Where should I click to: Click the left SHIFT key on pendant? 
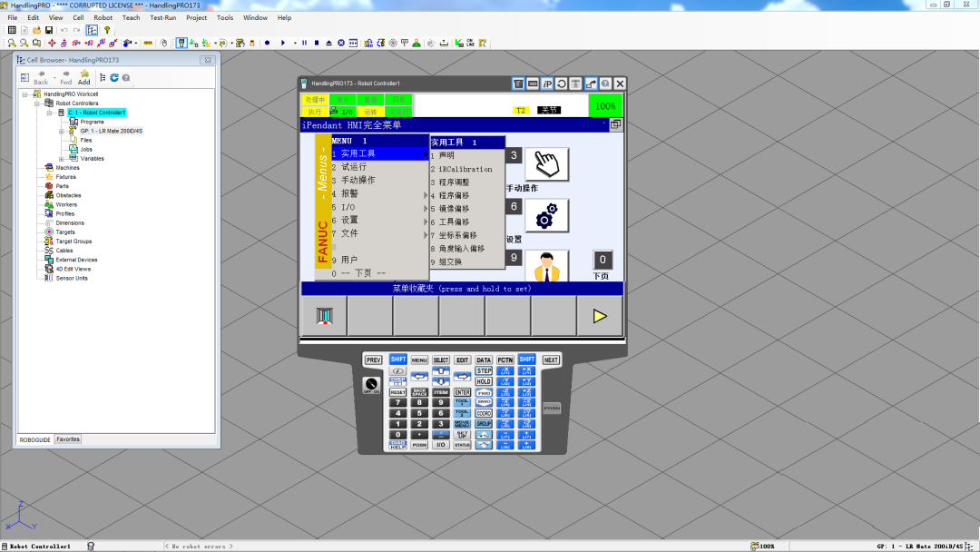coord(398,360)
